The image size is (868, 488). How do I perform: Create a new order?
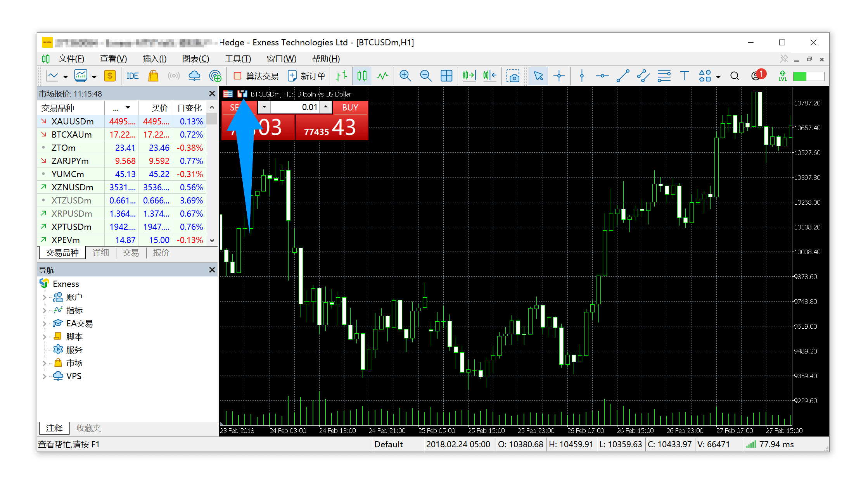tap(306, 76)
